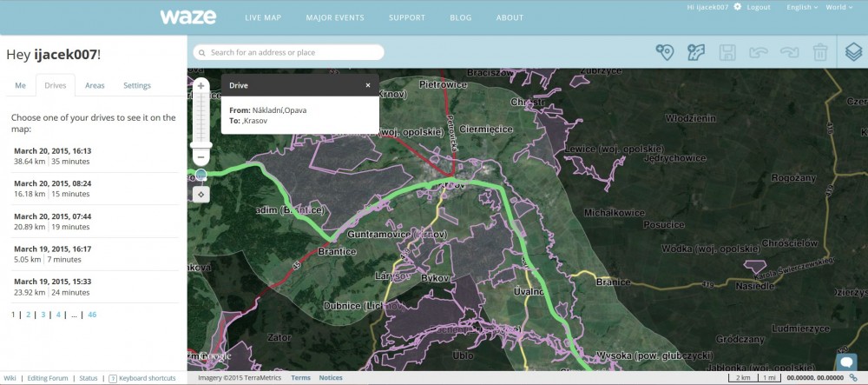Click the map zoom slider handle
The height and width of the screenshot is (385, 868).
(201, 144)
